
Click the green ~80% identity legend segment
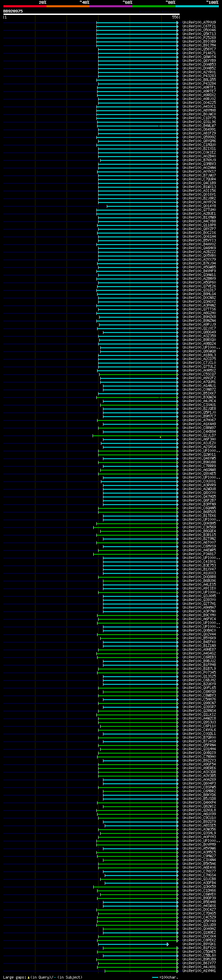(x=154, y=6)
